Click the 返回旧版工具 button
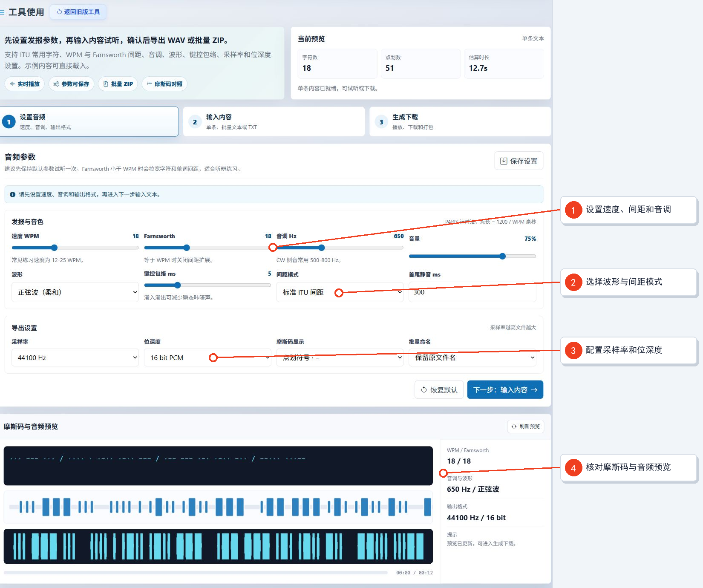 click(x=78, y=12)
